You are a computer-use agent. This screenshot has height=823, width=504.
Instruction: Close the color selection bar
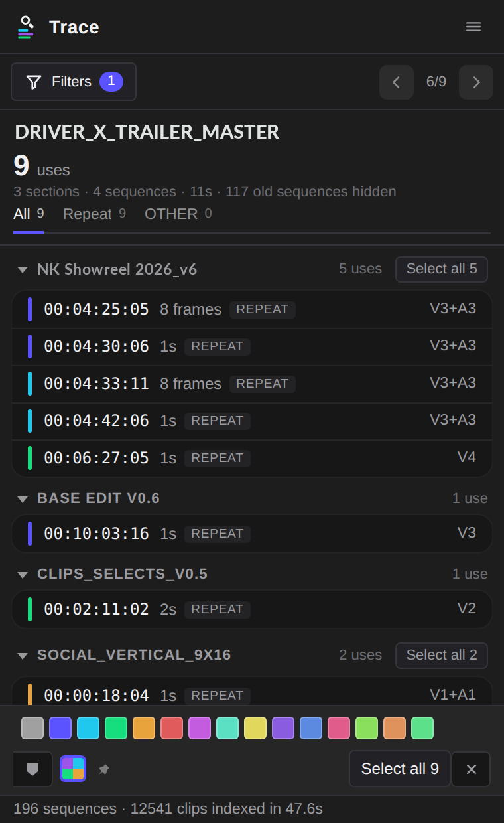(472, 769)
